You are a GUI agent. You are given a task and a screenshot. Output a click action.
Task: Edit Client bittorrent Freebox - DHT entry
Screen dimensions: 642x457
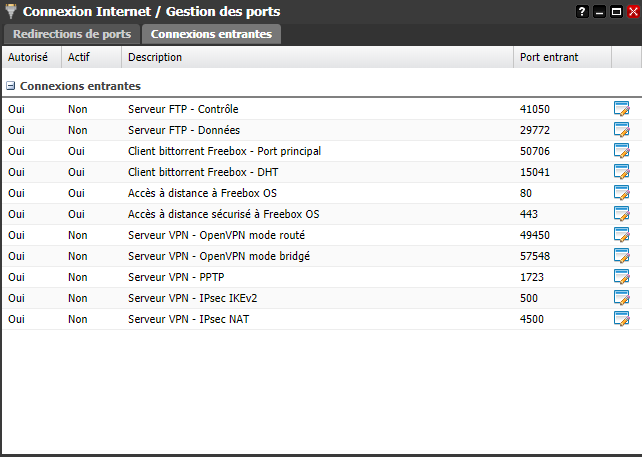(621, 172)
